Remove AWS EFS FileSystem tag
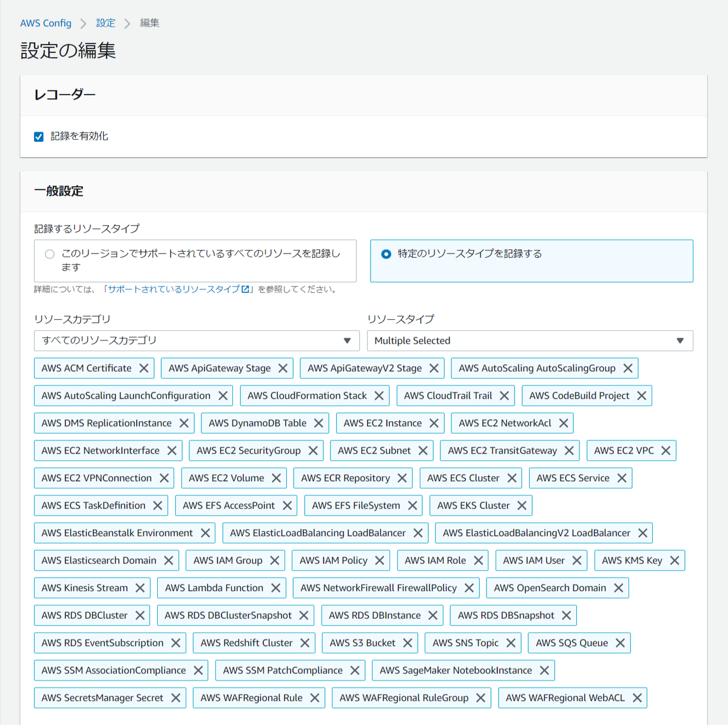The image size is (728, 725). pyautogui.click(x=413, y=505)
